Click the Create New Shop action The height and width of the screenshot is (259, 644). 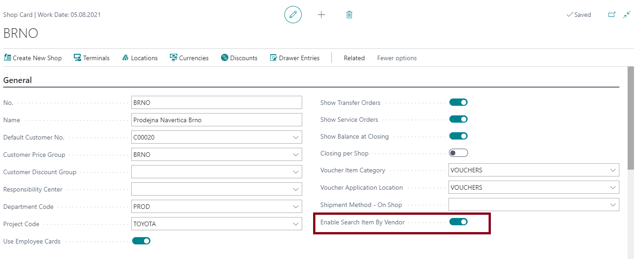point(33,58)
